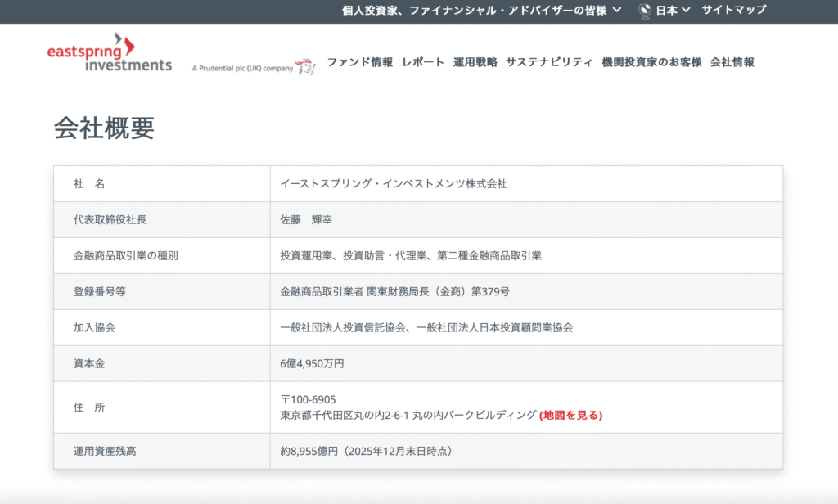
Task: Open the ファンド情報 menu
Action: pyautogui.click(x=360, y=62)
